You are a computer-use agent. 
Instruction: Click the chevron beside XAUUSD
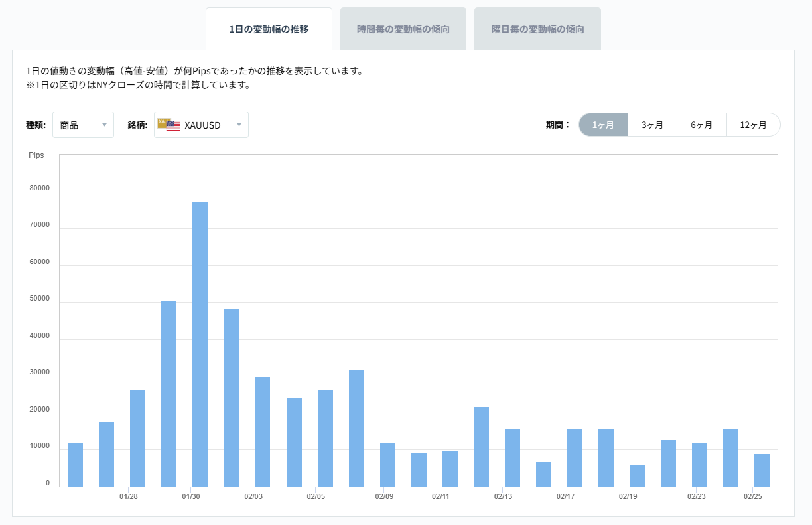[x=238, y=125]
